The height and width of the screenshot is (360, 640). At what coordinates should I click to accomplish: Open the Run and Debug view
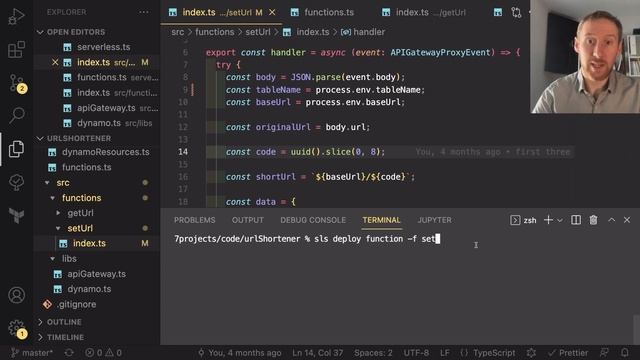pos(16,17)
